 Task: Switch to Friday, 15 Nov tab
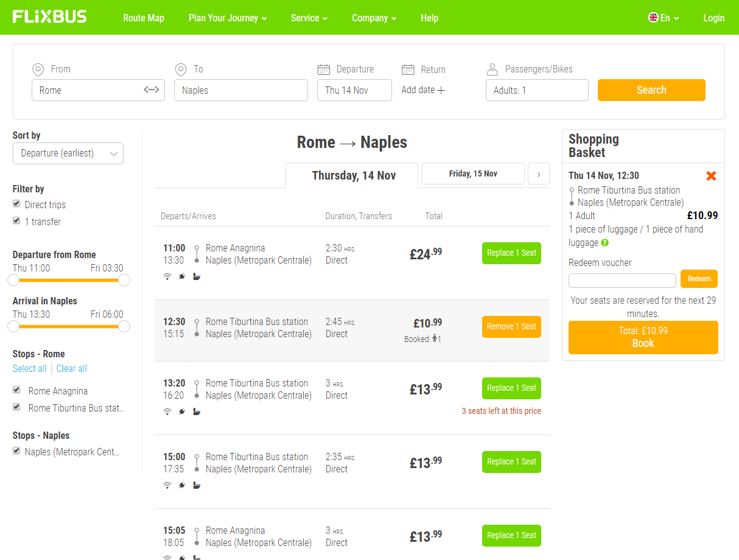pyautogui.click(x=473, y=173)
